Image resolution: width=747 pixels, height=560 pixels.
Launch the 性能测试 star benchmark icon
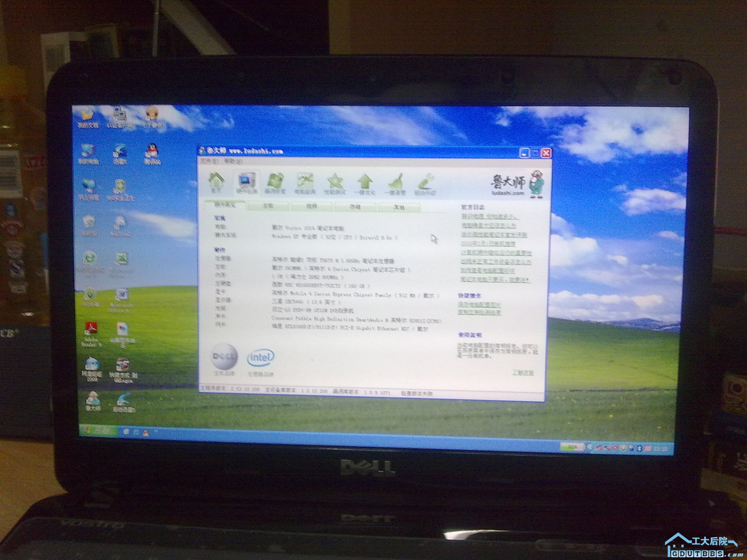(335, 183)
